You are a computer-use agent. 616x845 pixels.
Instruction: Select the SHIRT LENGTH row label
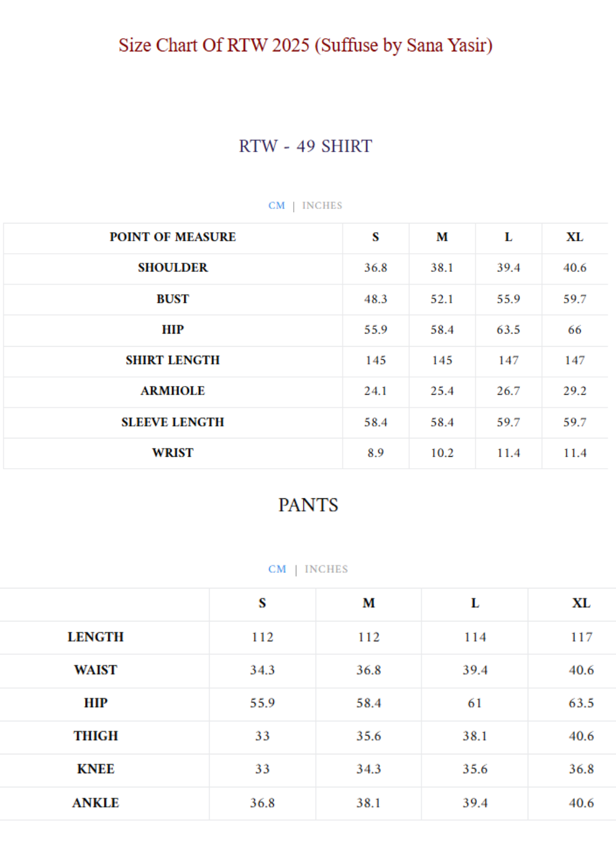click(x=173, y=360)
